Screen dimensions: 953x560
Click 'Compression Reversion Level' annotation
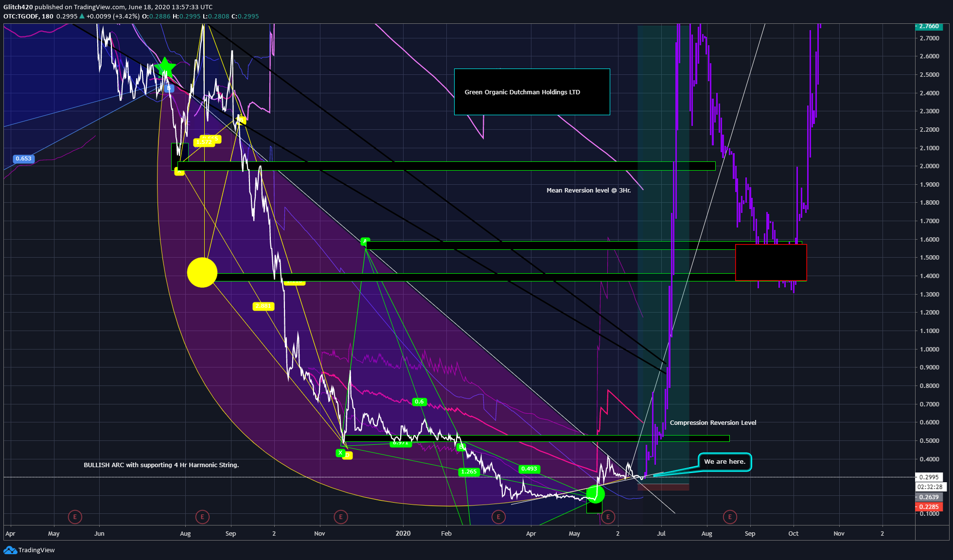[x=713, y=423]
